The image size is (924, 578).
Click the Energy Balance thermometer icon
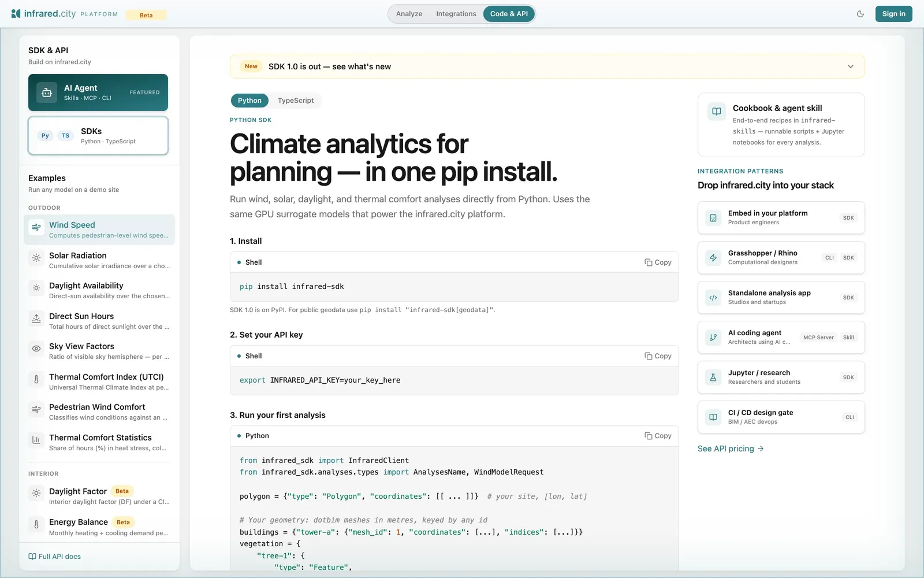36,524
